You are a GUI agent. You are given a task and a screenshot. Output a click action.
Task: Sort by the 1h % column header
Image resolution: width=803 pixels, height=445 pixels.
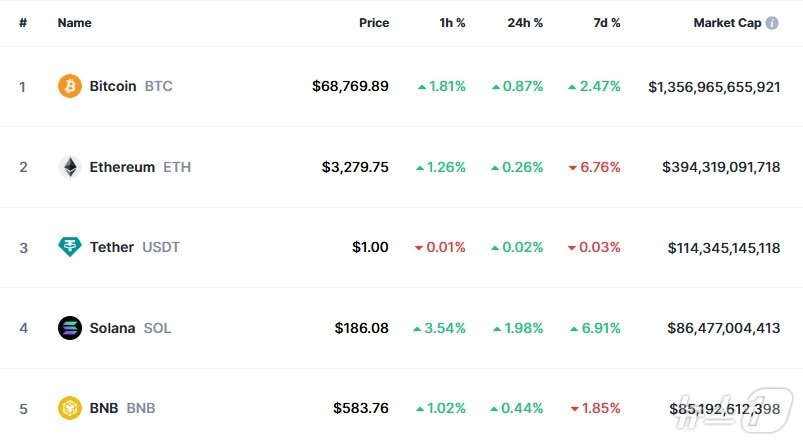tap(450, 23)
